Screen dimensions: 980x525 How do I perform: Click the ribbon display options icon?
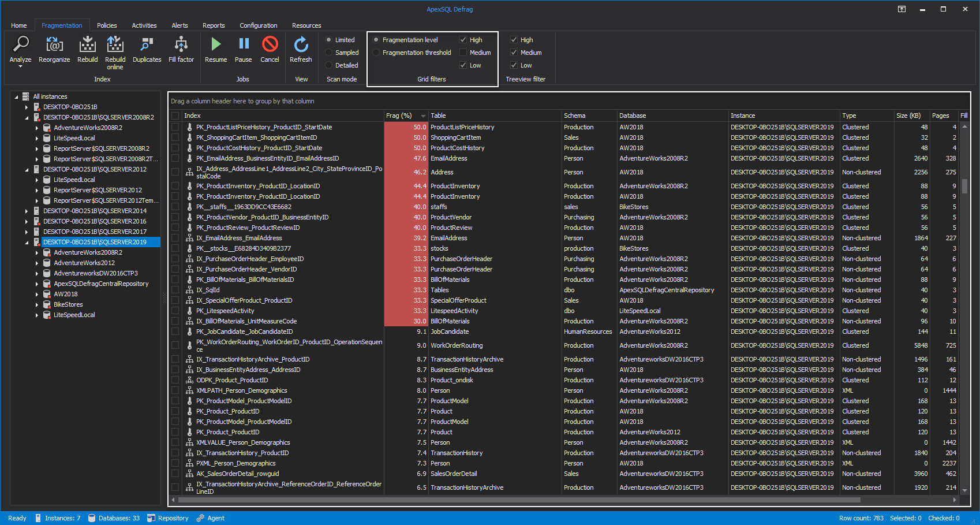coord(902,9)
